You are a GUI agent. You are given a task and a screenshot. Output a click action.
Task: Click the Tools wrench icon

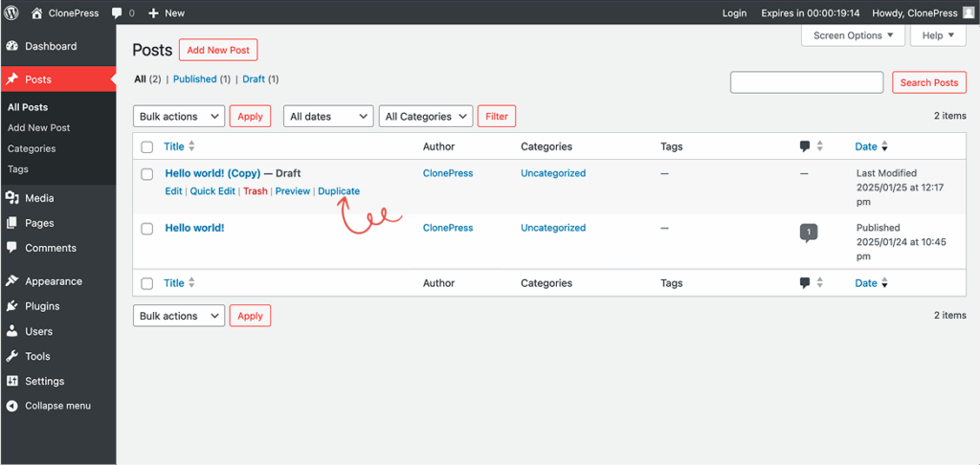[11, 356]
